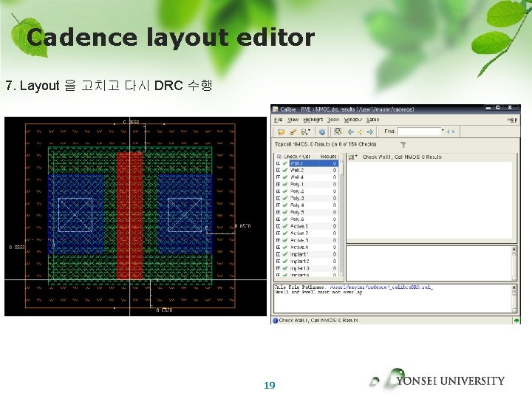Click the Calibre window title icon

[x=276, y=109]
